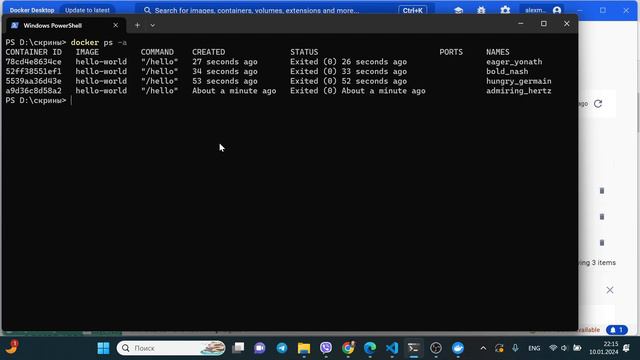Screen dimensions: 640x360
Task: Open Docker Desktop whale taskbar icon
Action: click(x=458, y=348)
